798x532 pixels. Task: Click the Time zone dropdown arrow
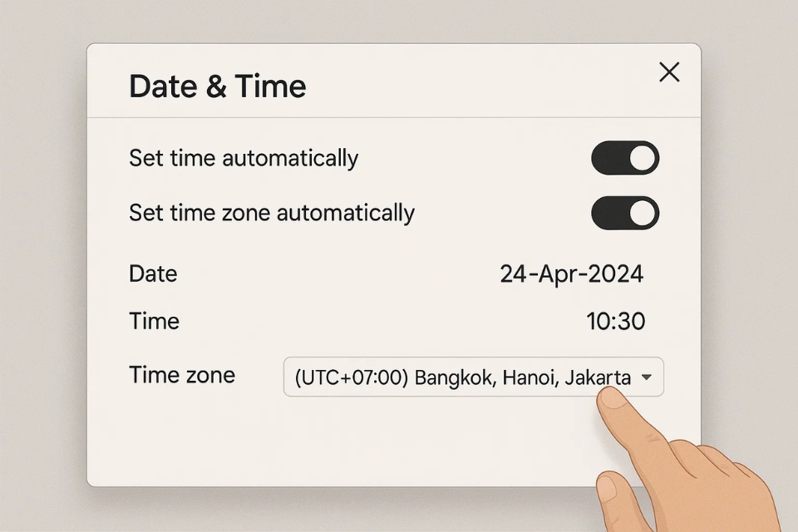click(647, 377)
